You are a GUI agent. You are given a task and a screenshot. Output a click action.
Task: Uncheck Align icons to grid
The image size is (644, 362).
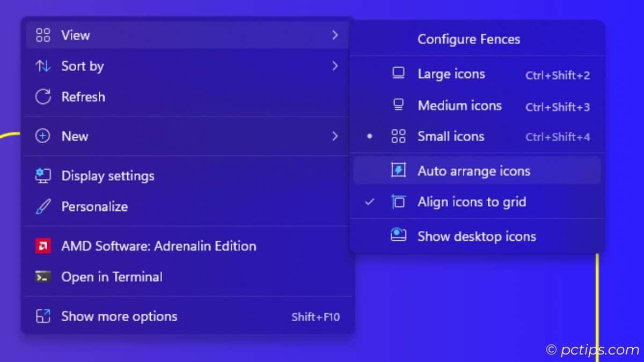(472, 202)
